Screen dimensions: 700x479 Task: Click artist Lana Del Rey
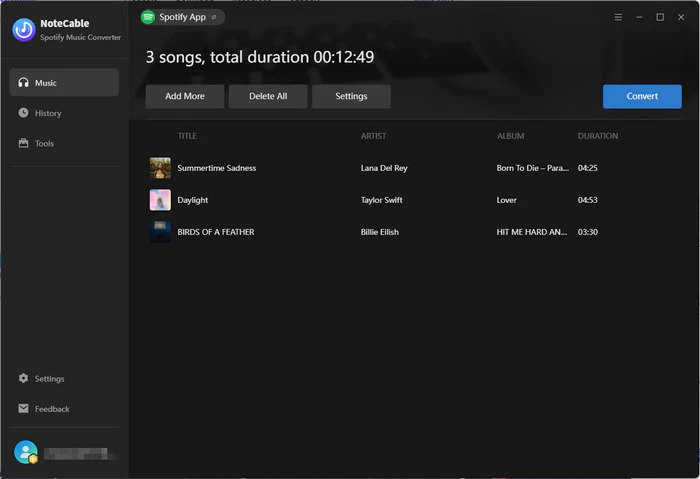tap(384, 168)
